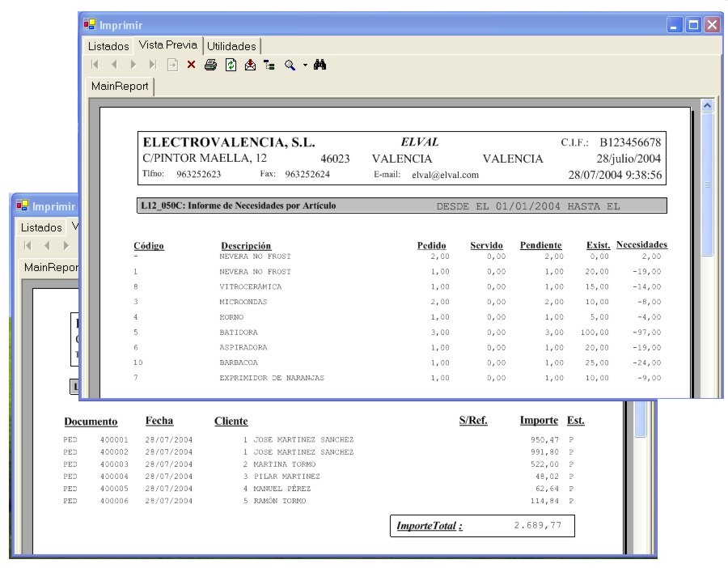This screenshot has height=568, width=728.
Task: Maximize the front Imprimir window
Action: point(693,24)
